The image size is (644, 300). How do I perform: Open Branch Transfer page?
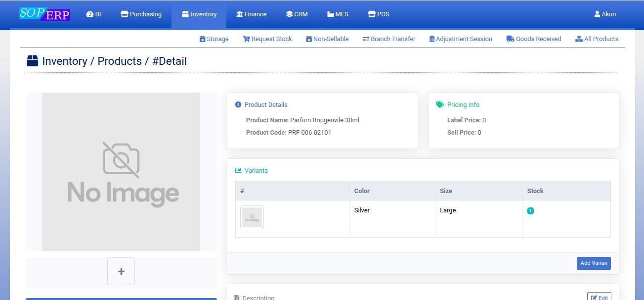tap(389, 39)
